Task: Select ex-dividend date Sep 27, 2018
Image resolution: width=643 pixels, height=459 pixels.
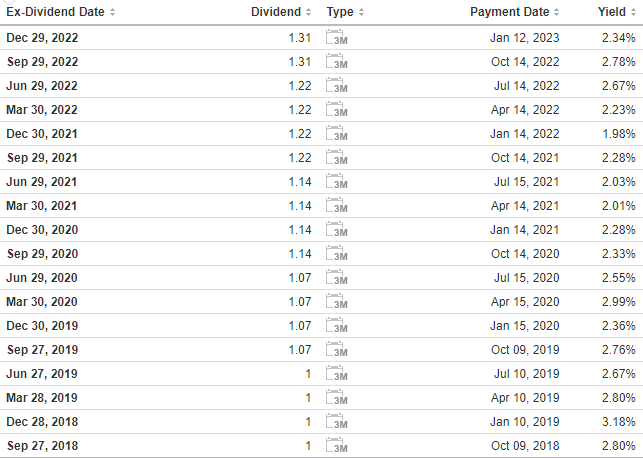Action: pyautogui.click(x=43, y=446)
